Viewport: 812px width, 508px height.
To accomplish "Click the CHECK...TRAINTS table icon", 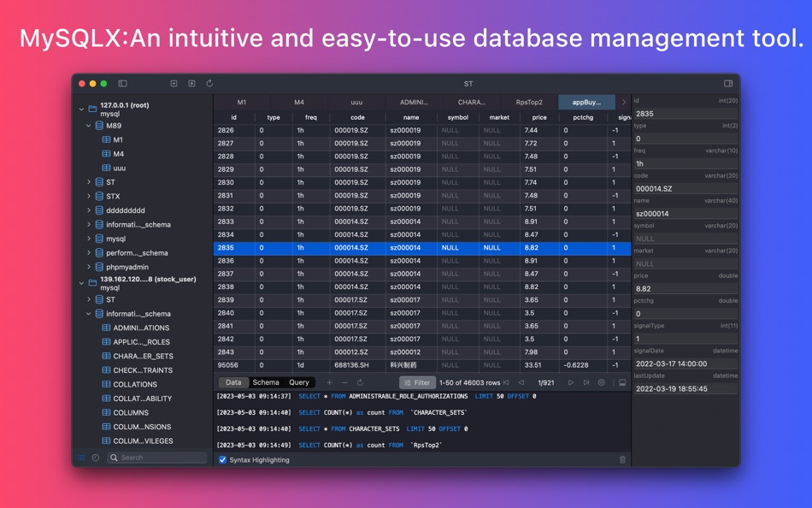I will 106,370.
